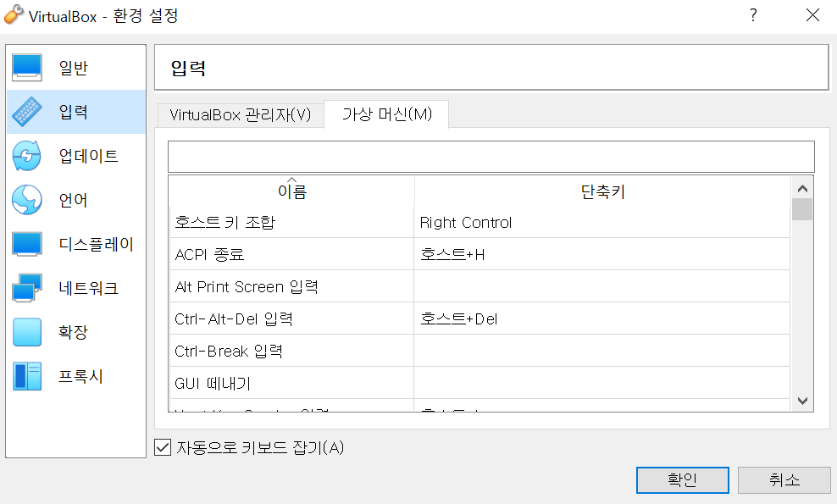Click the empty shortcut cell for Ctrl-Break 입력

(x=601, y=351)
